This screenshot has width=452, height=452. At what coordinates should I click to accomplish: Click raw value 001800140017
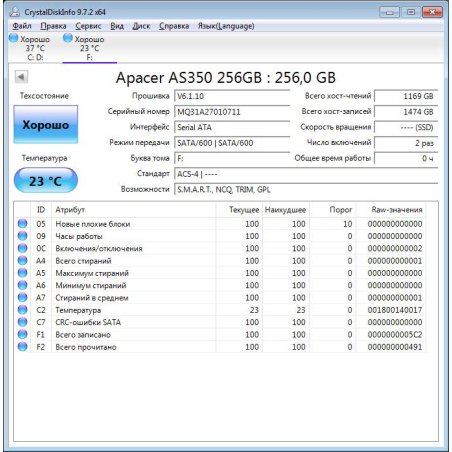pos(395,310)
